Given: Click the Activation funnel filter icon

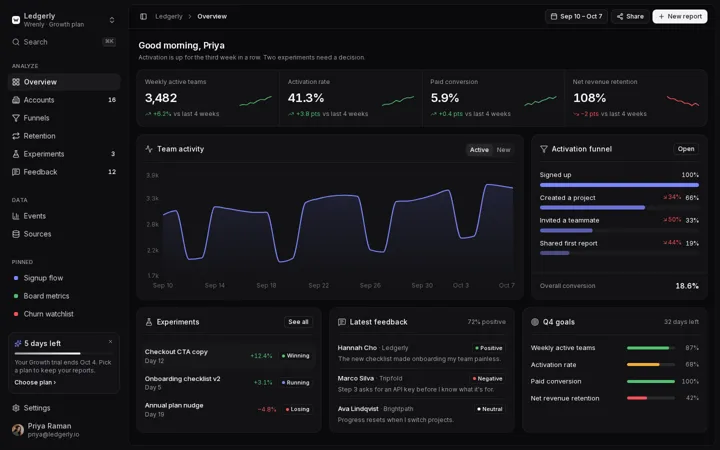Looking at the screenshot, I should 544,149.
